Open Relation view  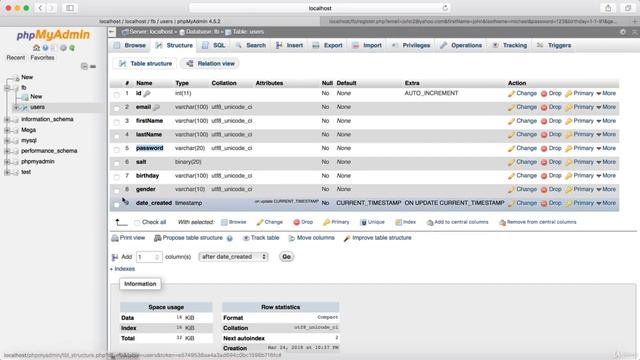pos(210,64)
